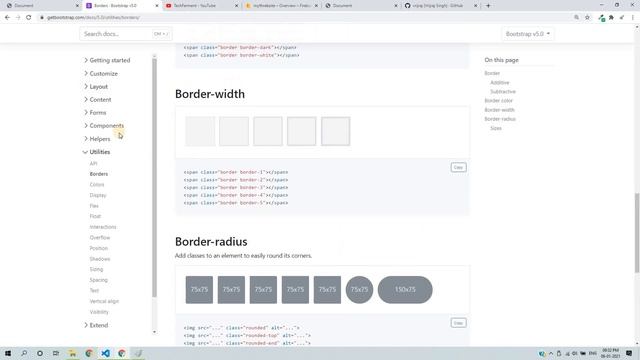Expand Getting started section

click(x=107, y=60)
